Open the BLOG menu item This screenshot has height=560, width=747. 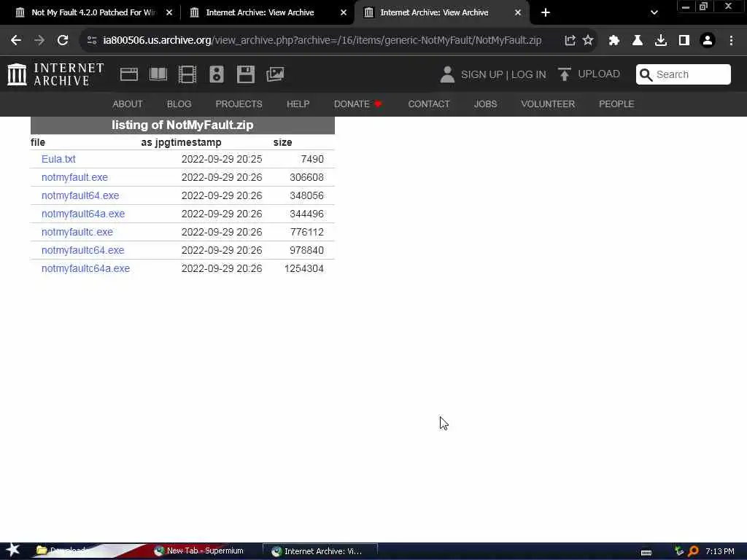coord(179,104)
